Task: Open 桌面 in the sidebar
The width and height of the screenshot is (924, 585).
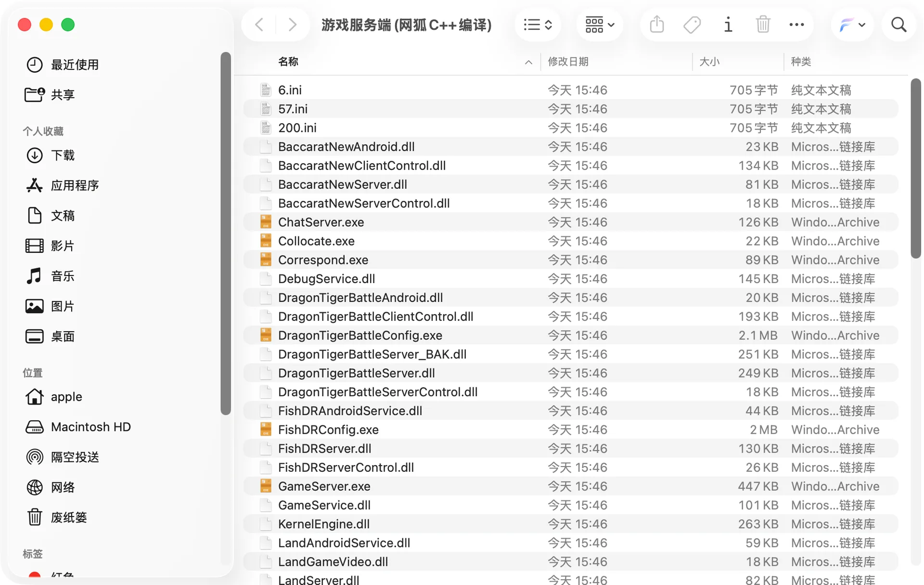Action: click(51, 336)
